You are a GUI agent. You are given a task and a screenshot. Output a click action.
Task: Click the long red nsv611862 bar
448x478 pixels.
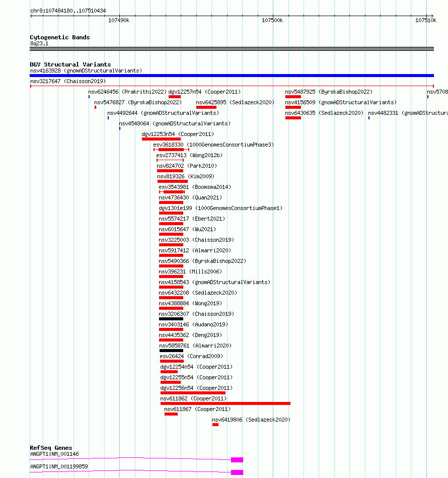226,403
